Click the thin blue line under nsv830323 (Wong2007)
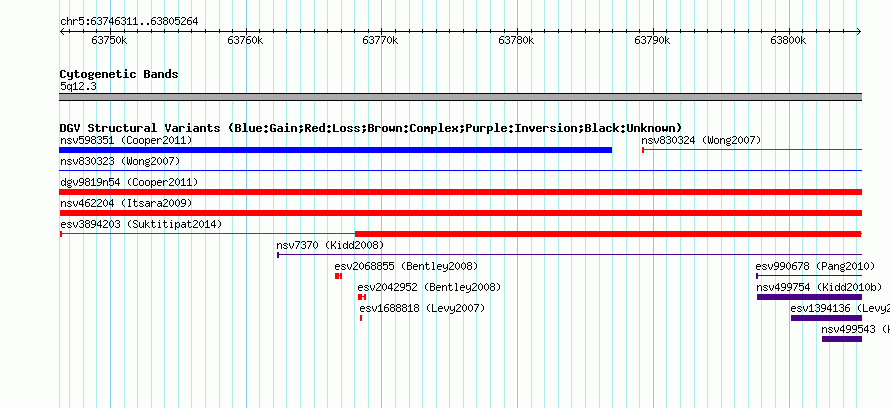Screen dimensions: 890x408 tap(461, 170)
